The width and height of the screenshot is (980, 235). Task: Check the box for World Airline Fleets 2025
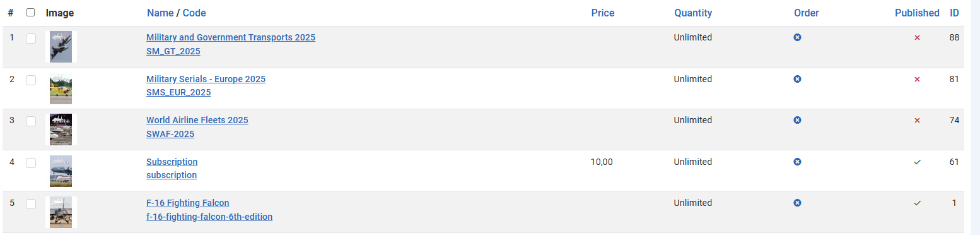pos(31,121)
